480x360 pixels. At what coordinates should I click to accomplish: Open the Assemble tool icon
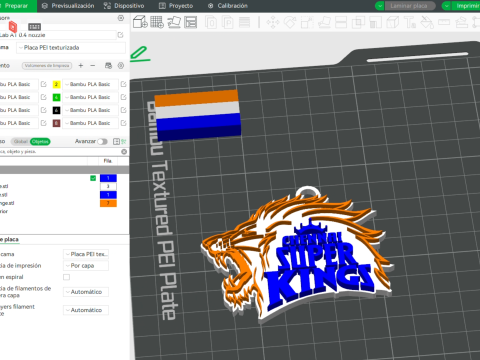(x=461, y=22)
